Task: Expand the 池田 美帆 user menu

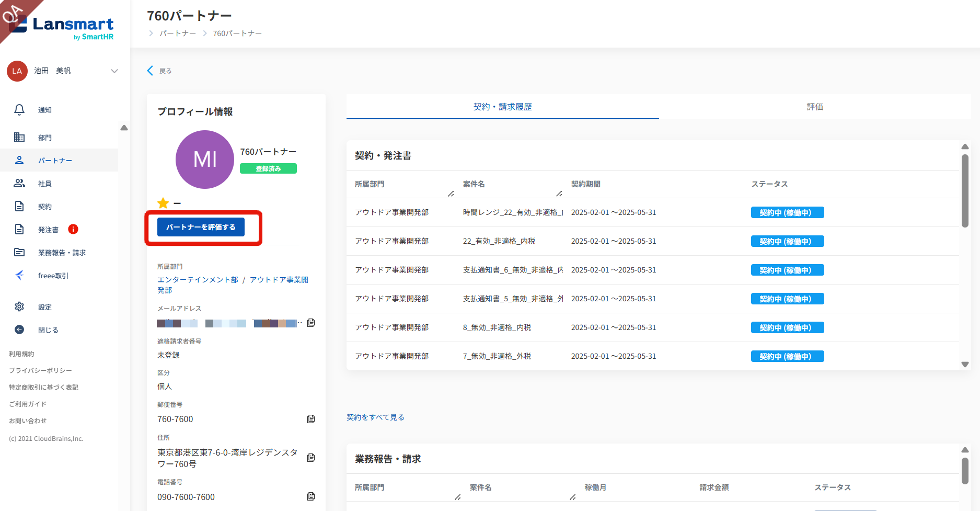Action: pyautogui.click(x=114, y=71)
